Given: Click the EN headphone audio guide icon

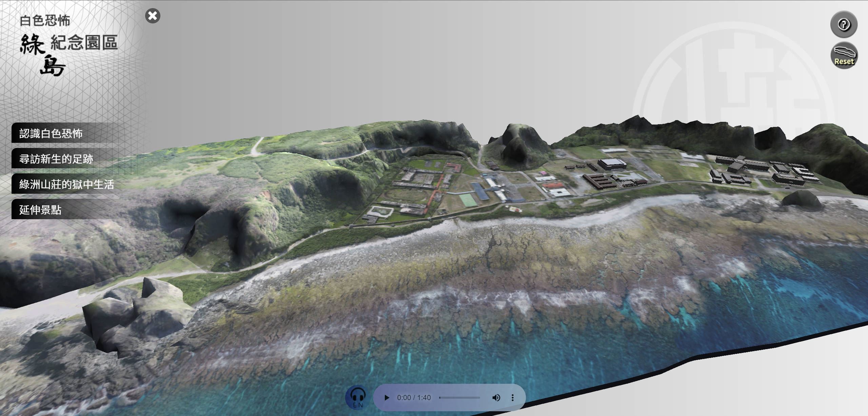Looking at the screenshot, I should pyautogui.click(x=357, y=397).
